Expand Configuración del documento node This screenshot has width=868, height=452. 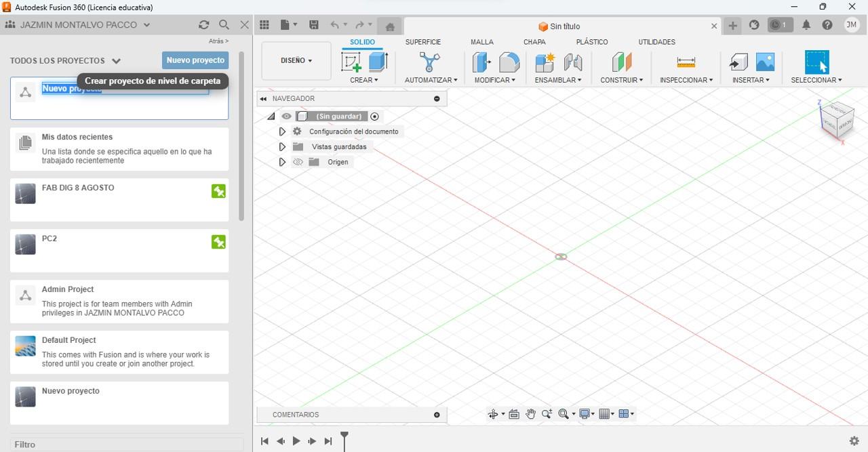pyautogui.click(x=282, y=131)
